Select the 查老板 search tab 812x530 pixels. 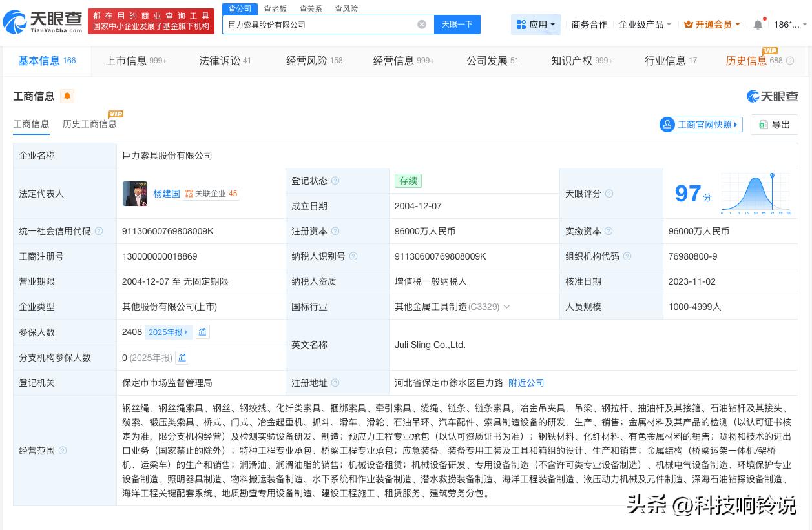coord(275,9)
